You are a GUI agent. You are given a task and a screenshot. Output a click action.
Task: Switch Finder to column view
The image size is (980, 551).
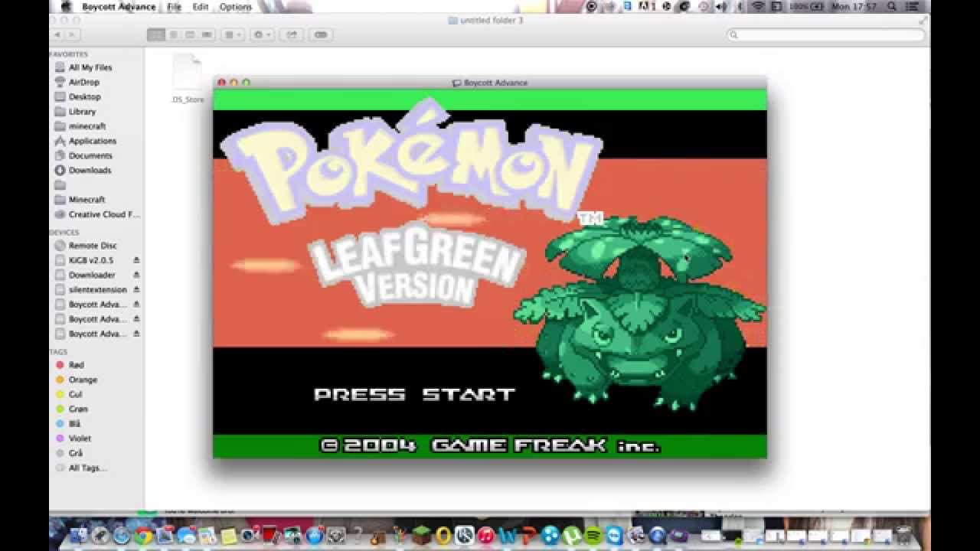tap(190, 34)
